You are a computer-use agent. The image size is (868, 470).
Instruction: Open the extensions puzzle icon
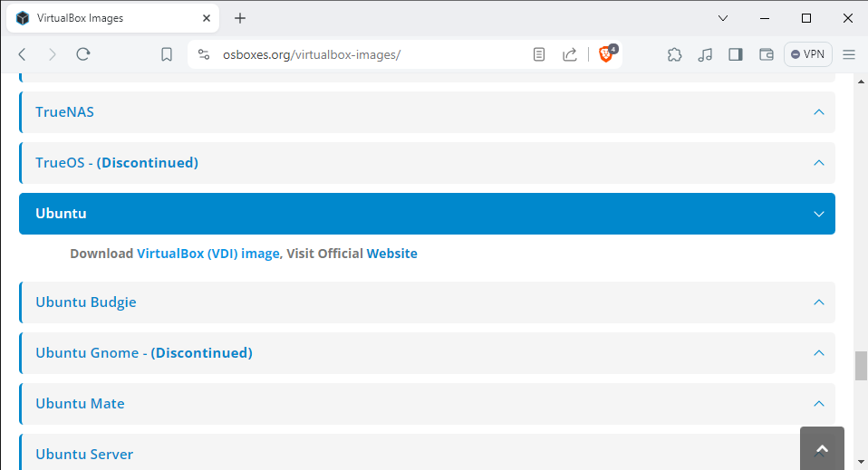(674, 54)
